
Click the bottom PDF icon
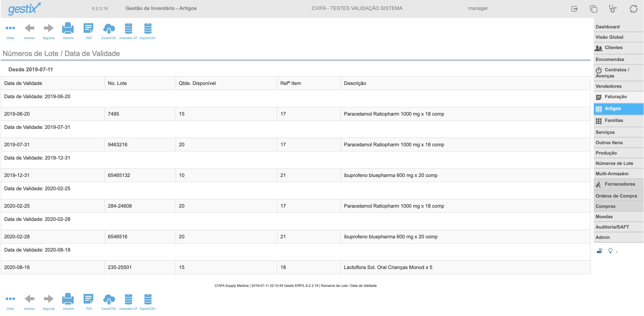point(88,299)
